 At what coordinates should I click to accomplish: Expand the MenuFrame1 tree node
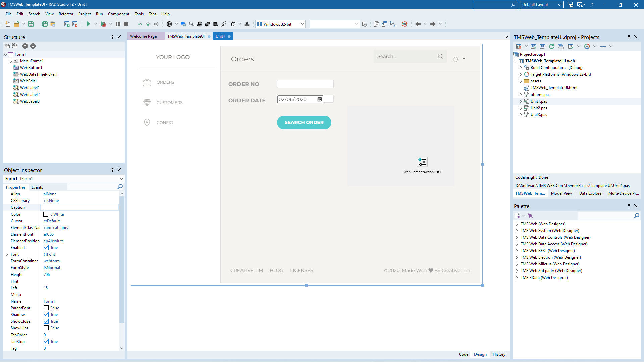pyautogui.click(x=11, y=61)
